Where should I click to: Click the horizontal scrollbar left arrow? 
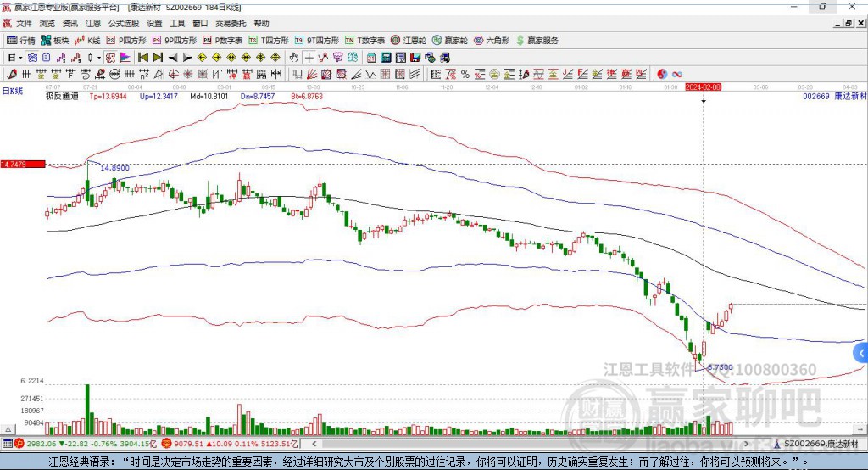coord(314,444)
